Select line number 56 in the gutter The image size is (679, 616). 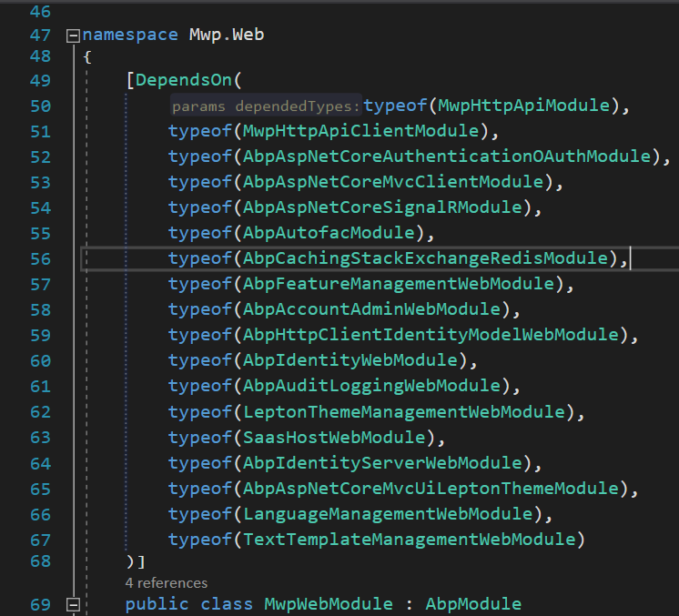pos(40,258)
